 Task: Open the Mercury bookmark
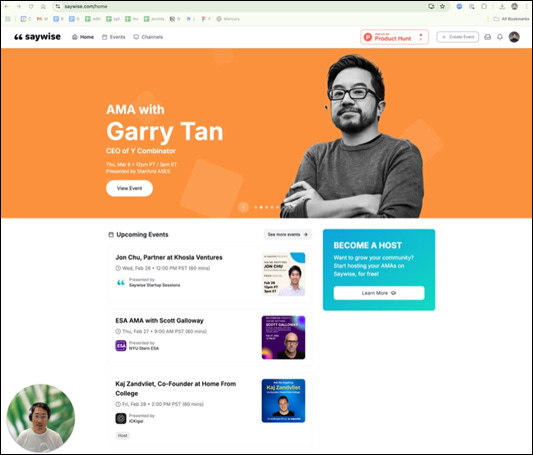228,19
